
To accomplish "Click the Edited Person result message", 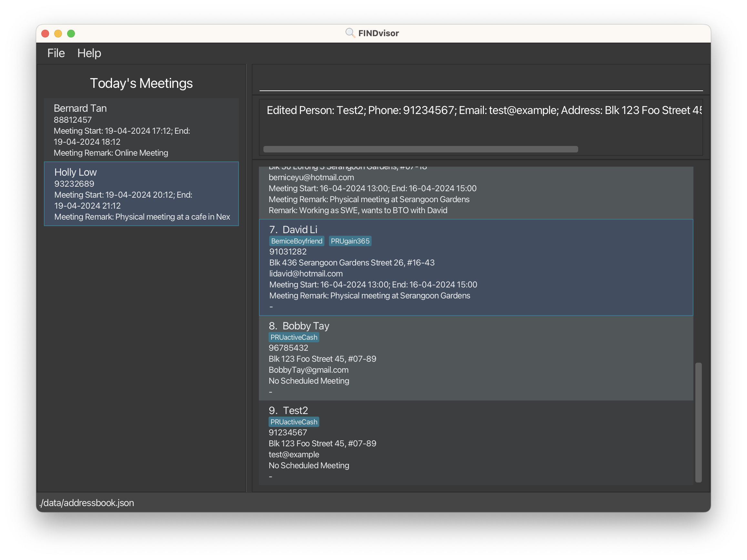I will (484, 110).
